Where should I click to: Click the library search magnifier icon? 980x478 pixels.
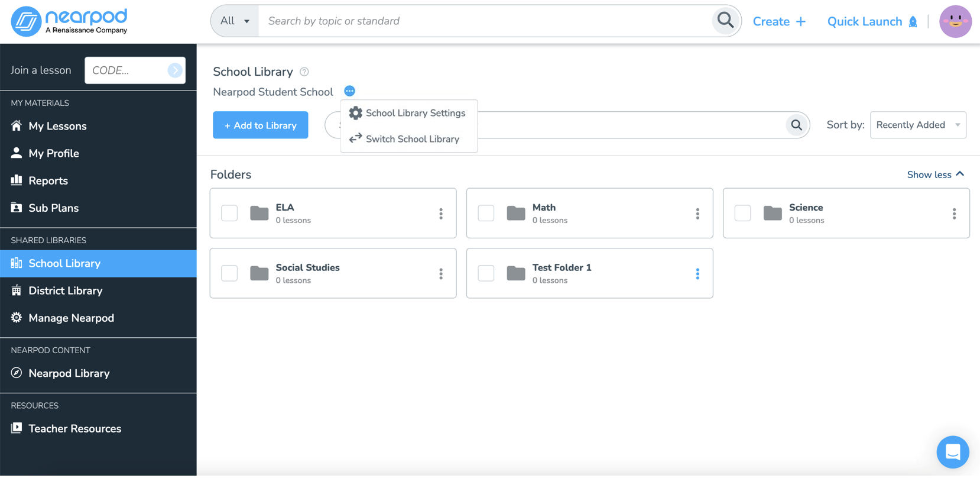click(796, 125)
